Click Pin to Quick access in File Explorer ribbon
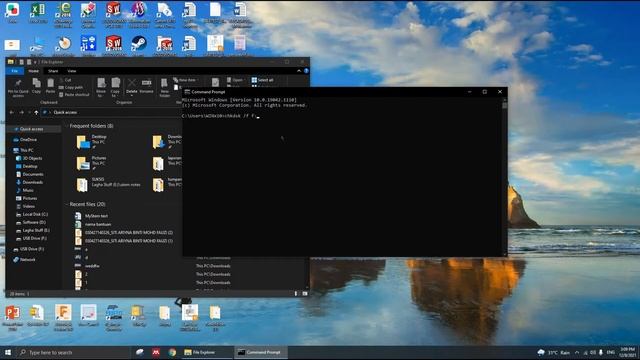640x360 pixels. point(18,88)
